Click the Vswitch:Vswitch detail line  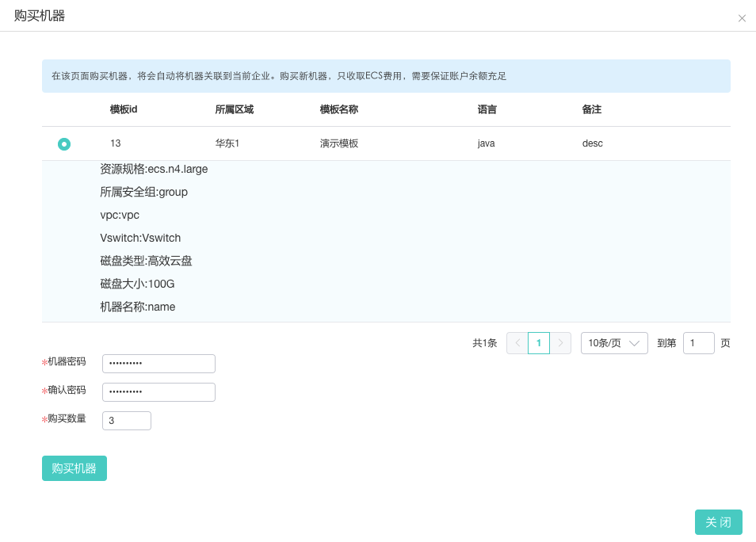click(140, 238)
